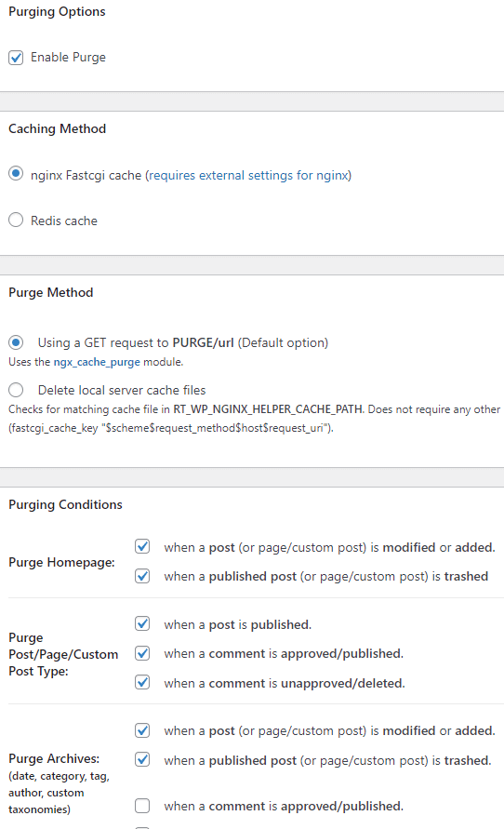Toggle purge post when comment is unapproved/deleted

tap(142, 682)
